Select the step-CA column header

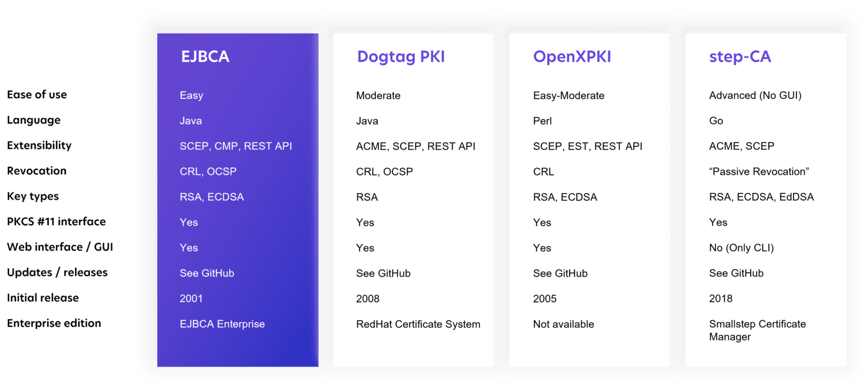point(740,57)
